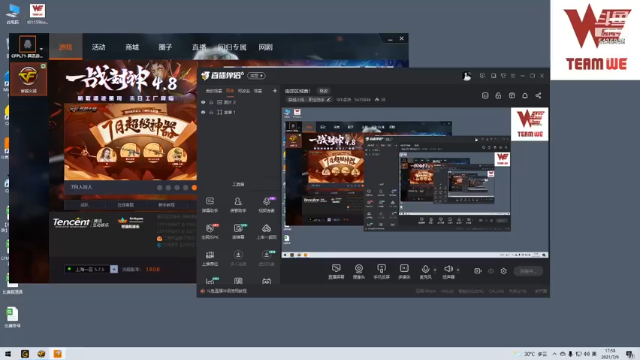Open the skin shirt icon in streaming title bar
The width and height of the screenshot is (640, 360).
(x=503, y=76)
